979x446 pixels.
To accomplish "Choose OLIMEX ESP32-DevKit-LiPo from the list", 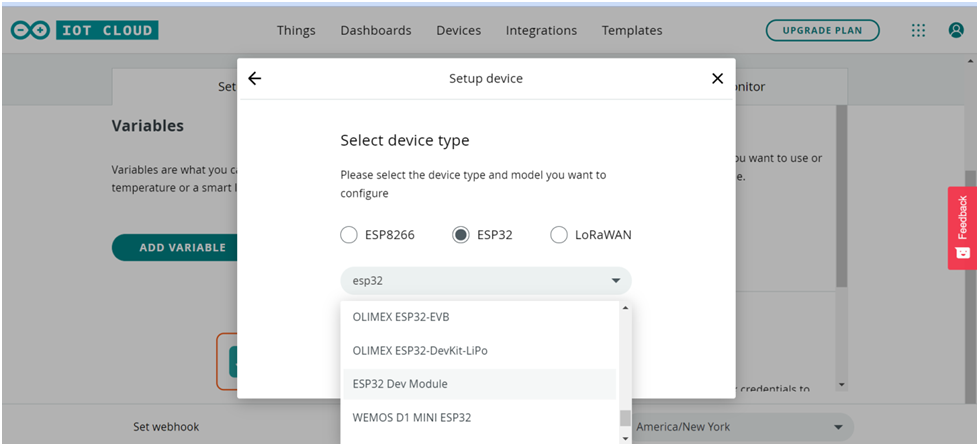I will pyautogui.click(x=480, y=350).
